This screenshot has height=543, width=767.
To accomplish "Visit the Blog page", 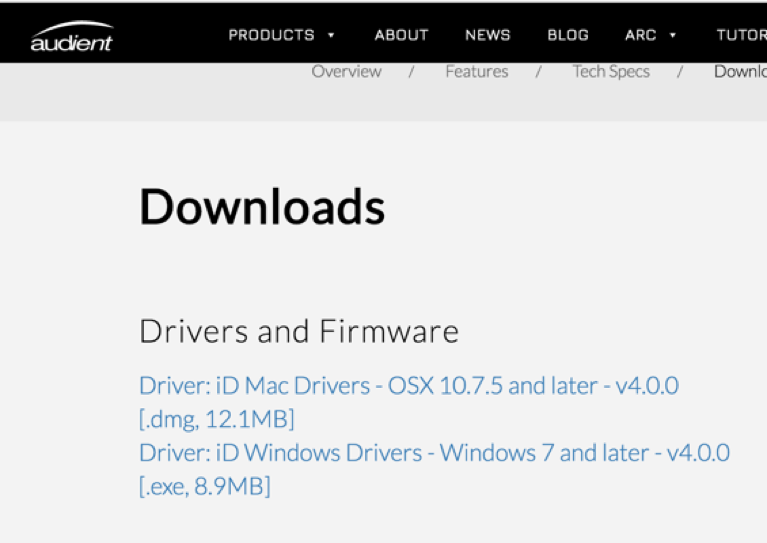I will coord(568,35).
